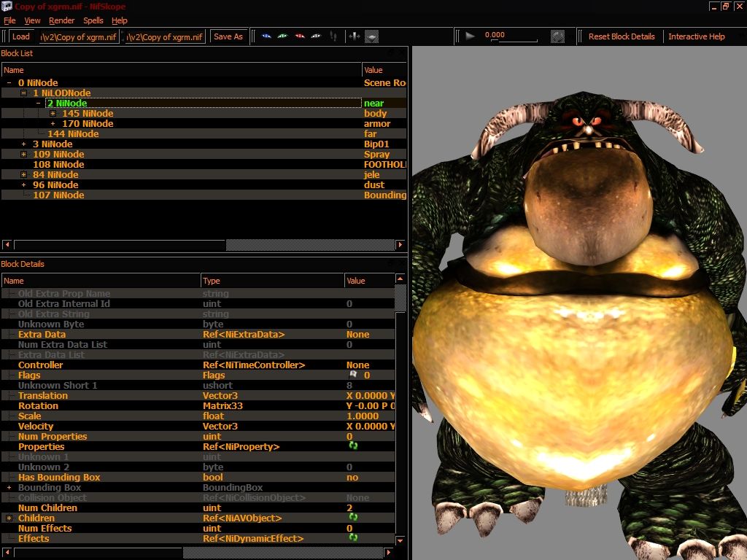Viewport: 747px width, 560px height.
Task: Start animation with the play button
Action: point(470,36)
